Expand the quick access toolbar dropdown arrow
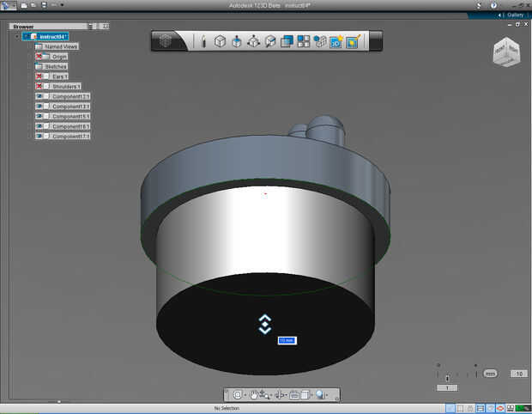 [x=62, y=5]
